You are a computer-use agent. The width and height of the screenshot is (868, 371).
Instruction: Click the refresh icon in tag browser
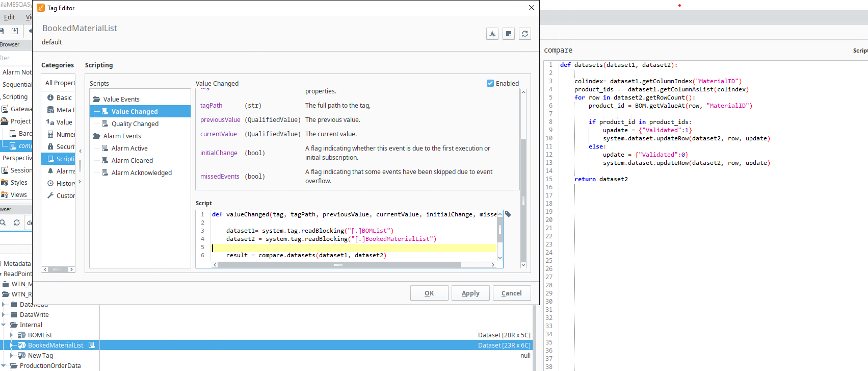point(17,222)
